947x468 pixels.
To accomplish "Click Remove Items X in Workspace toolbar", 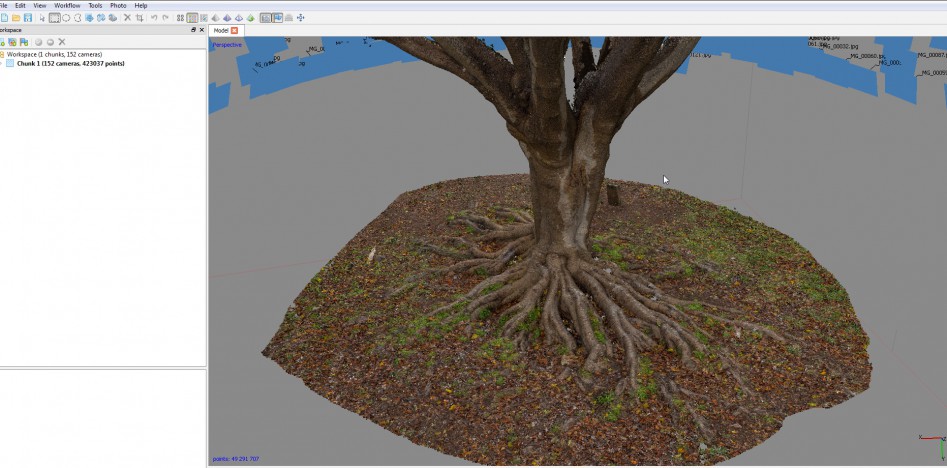I will tap(62, 42).
